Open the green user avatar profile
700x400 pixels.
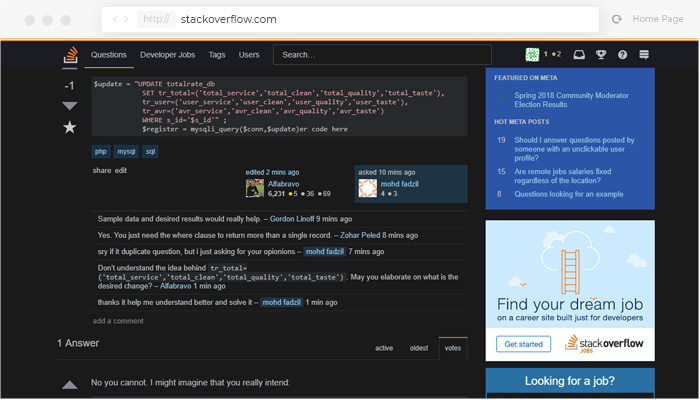coord(532,54)
